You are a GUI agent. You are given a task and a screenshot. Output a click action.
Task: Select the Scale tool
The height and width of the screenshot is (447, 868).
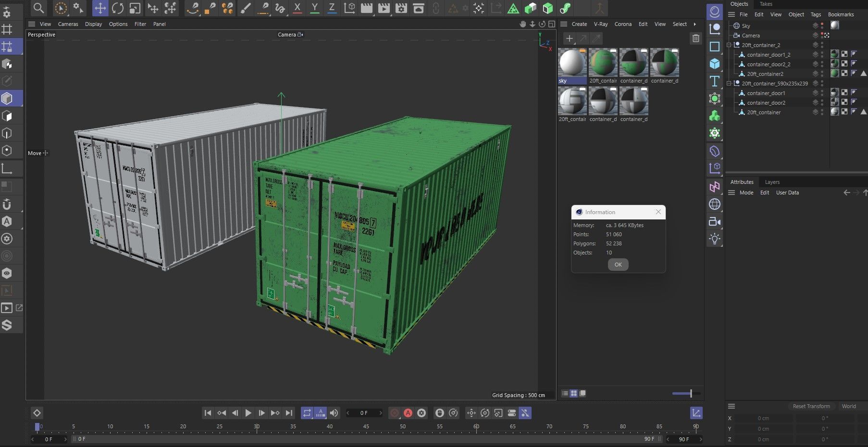tap(135, 8)
